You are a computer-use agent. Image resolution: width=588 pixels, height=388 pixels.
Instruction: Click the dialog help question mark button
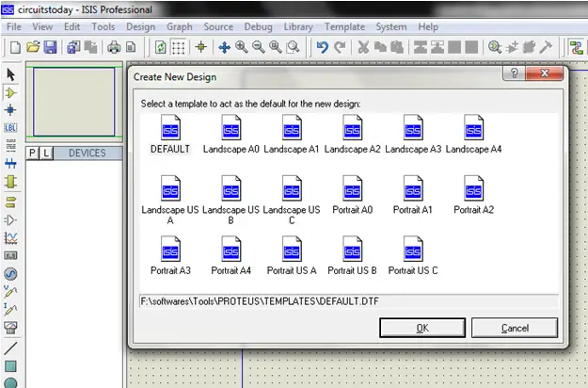[514, 73]
